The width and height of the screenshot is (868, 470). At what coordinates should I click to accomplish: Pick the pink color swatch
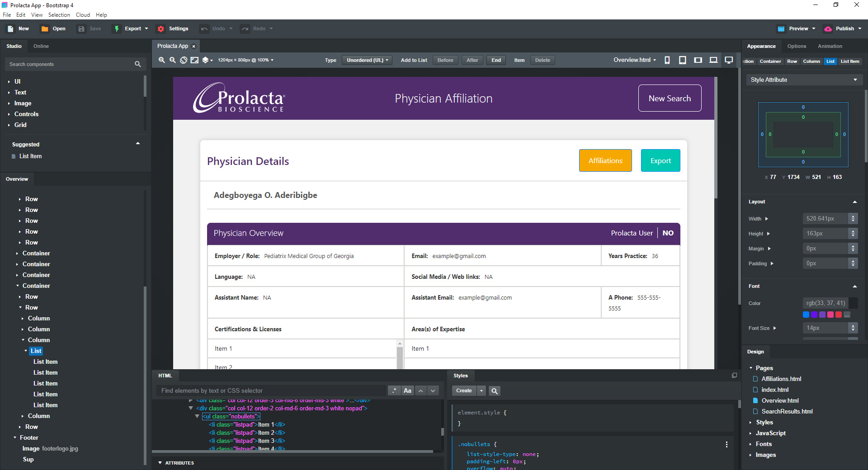pyautogui.click(x=830, y=315)
